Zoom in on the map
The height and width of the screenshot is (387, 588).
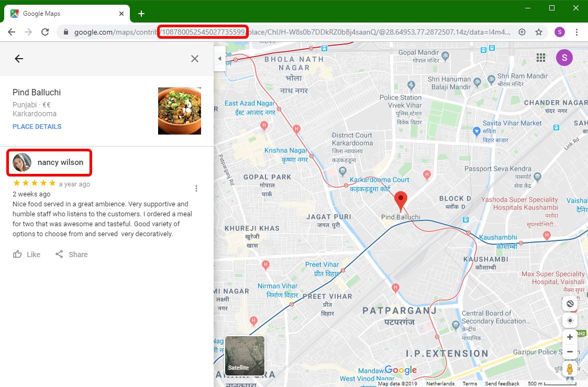coord(570,337)
